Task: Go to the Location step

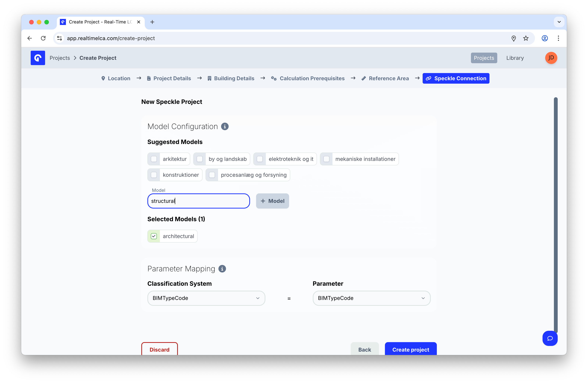Action: click(x=116, y=79)
